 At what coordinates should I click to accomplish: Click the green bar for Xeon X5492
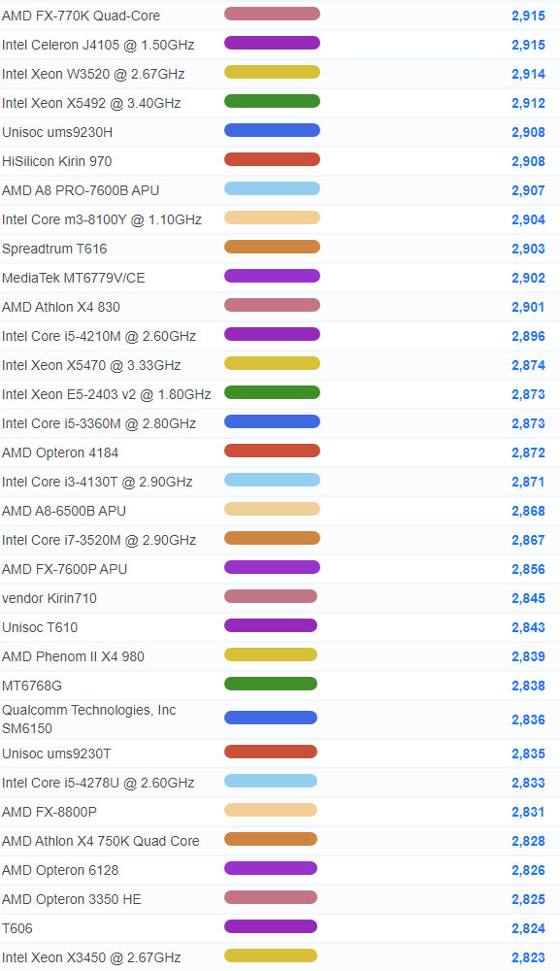coord(272,101)
